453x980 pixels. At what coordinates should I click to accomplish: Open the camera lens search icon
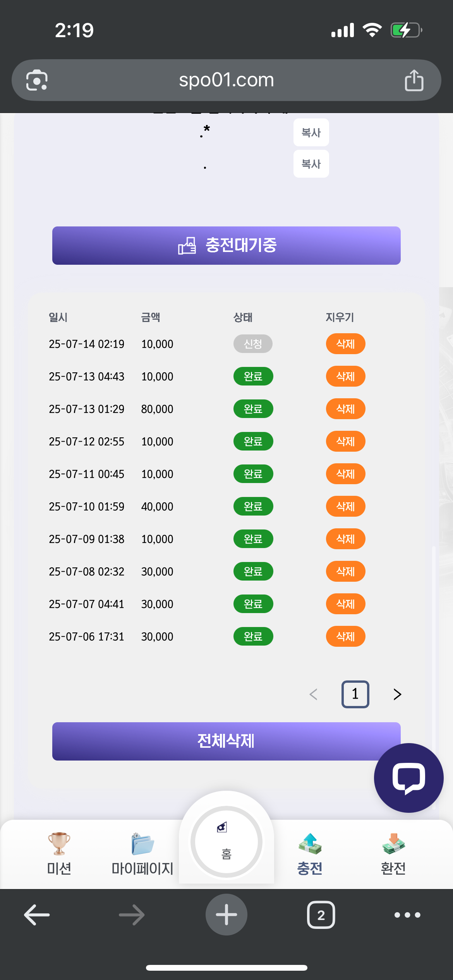point(37,80)
